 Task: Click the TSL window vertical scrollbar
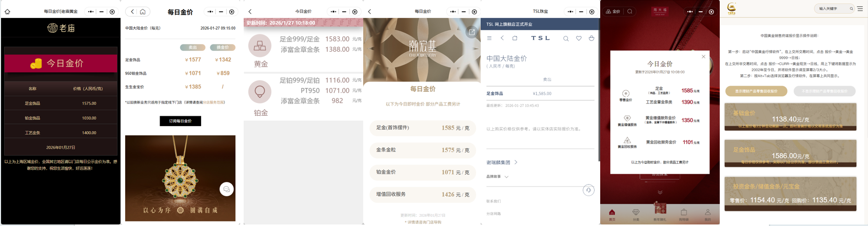pyautogui.click(x=599, y=90)
